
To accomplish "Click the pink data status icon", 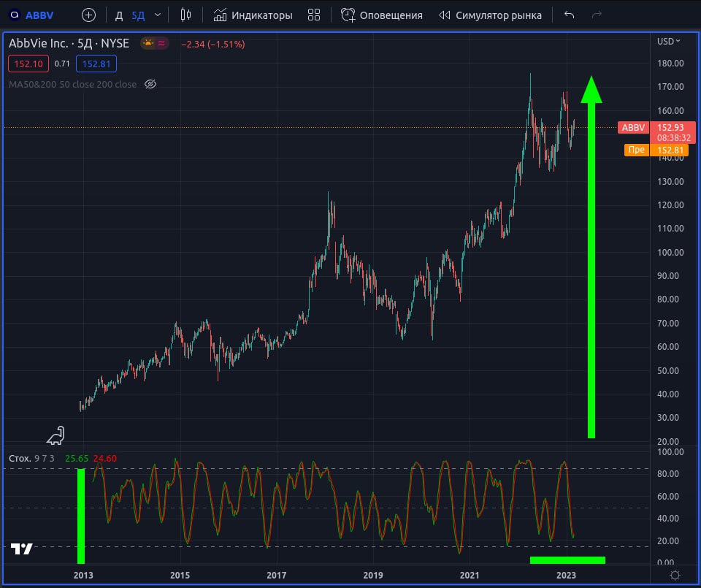I will point(161,43).
